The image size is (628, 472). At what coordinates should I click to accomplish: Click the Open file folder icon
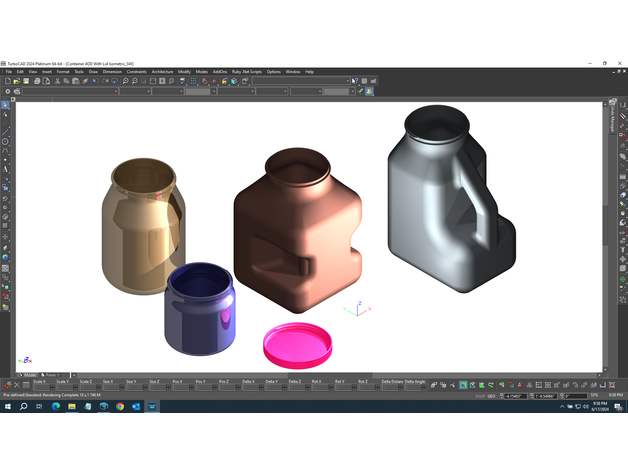[x=15, y=81]
